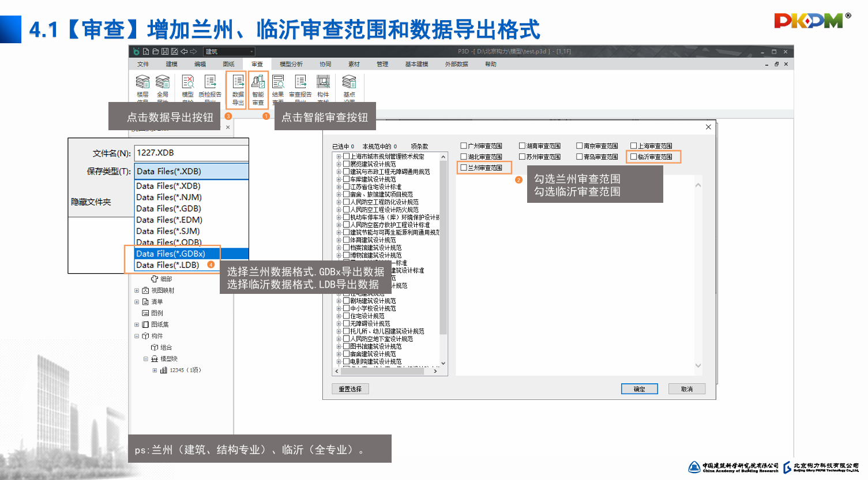Check the 南京审查范围 checkbox
The width and height of the screenshot is (868, 480).
point(580,146)
